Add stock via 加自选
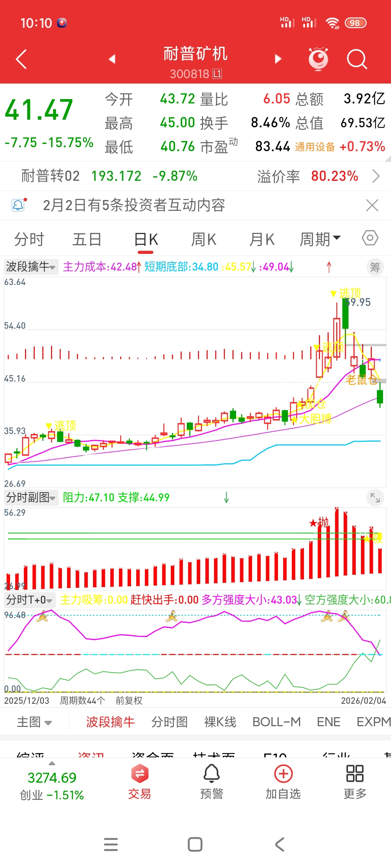 pyautogui.click(x=283, y=781)
